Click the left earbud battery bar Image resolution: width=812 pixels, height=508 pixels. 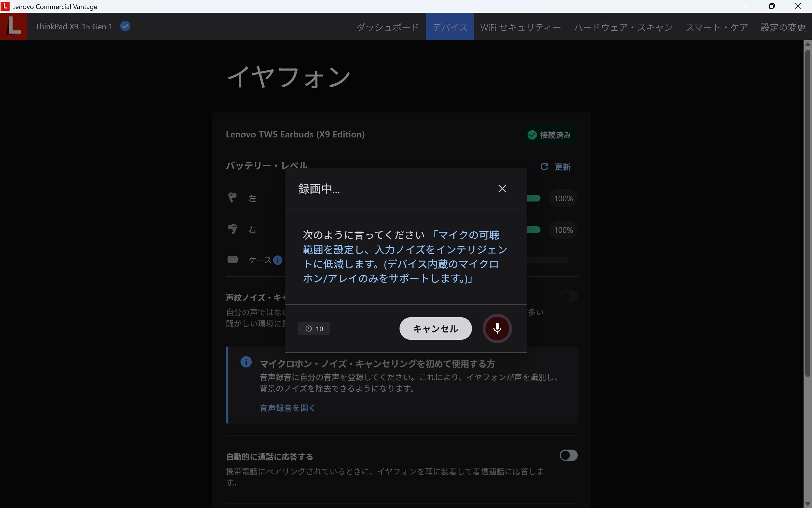coord(534,198)
